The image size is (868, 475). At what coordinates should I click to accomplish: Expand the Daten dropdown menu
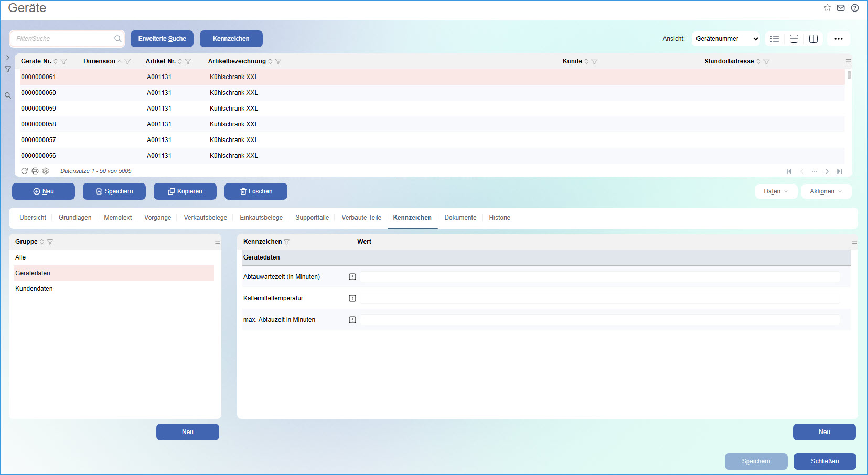tap(776, 191)
